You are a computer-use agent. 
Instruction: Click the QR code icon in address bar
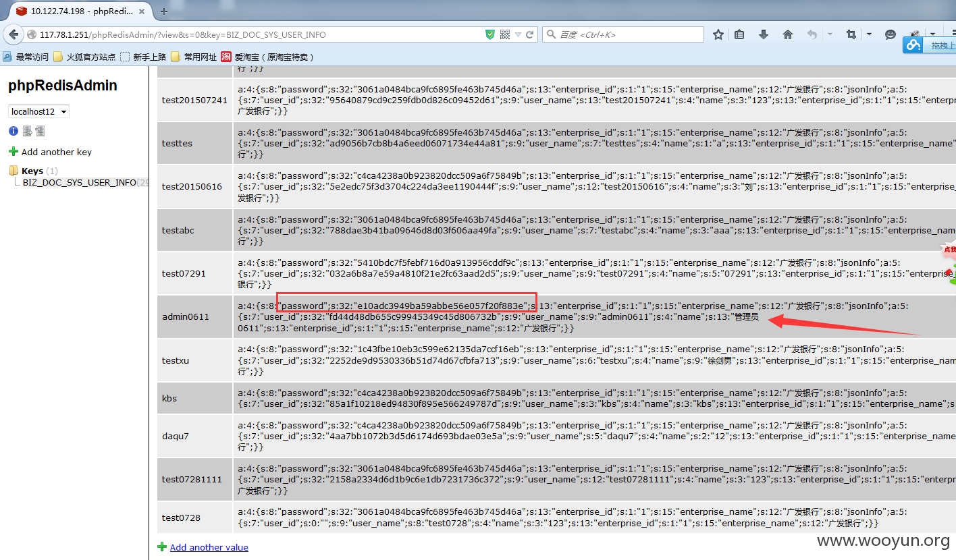[505, 34]
